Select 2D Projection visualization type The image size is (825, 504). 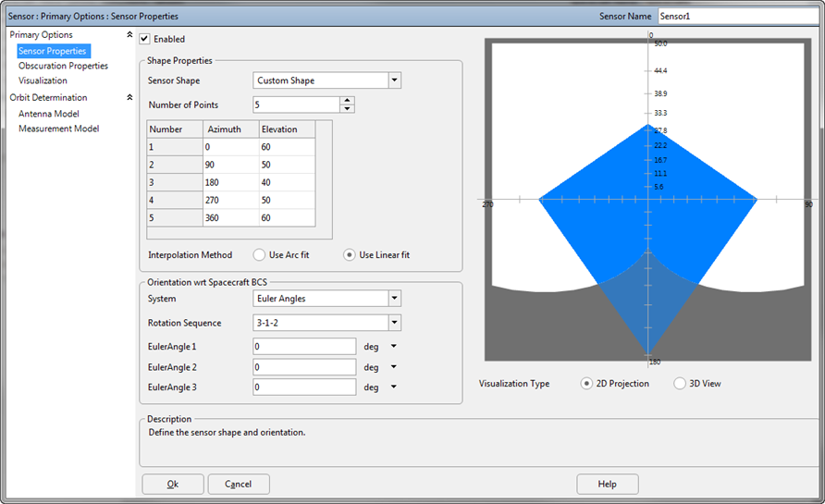click(x=586, y=384)
